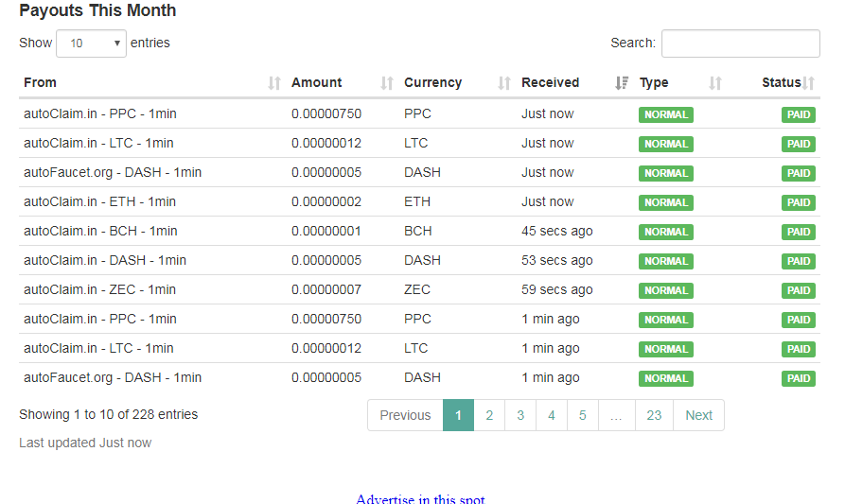Image resolution: width=845 pixels, height=504 pixels.
Task: Click sort icon on Status column
Action: pyautogui.click(x=809, y=83)
